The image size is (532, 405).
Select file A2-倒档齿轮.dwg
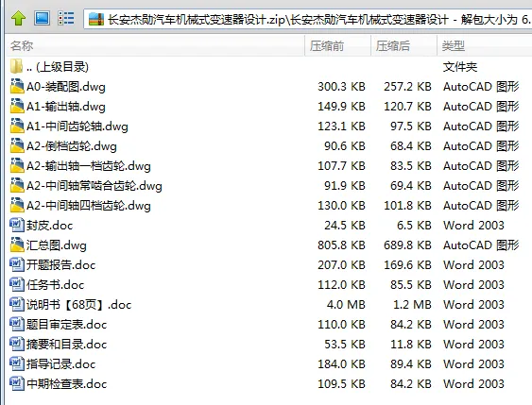pos(72,146)
